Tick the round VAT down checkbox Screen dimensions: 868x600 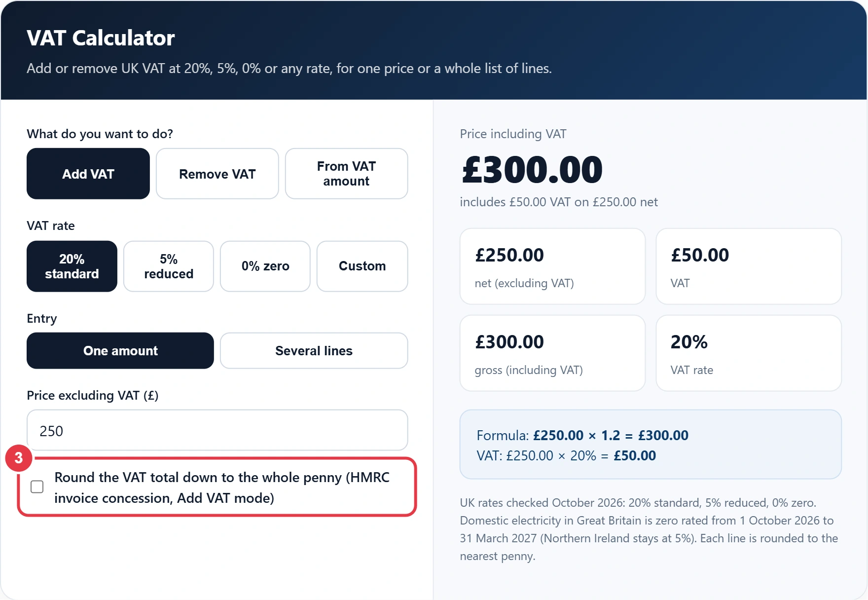(37, 487)
